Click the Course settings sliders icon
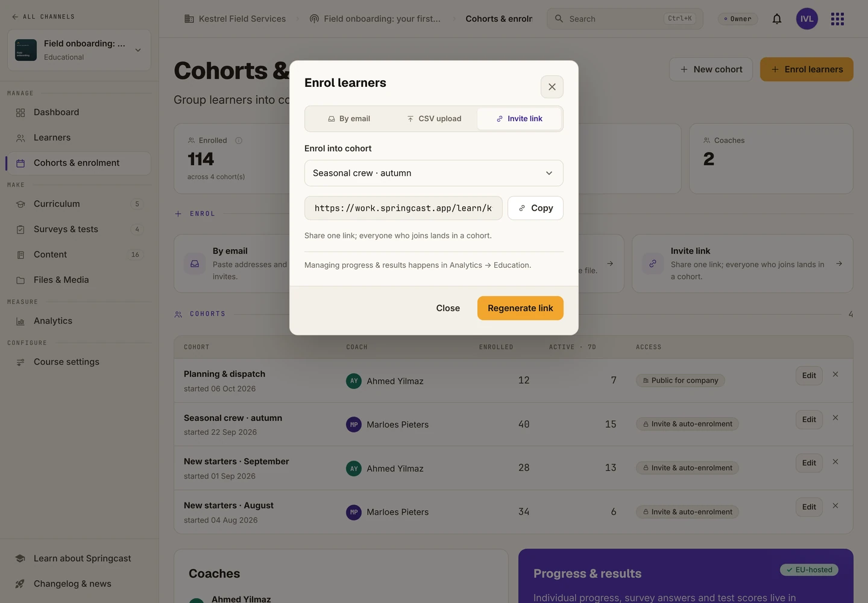The width and height of the screenshot is (868, 603). pos(20,362)
